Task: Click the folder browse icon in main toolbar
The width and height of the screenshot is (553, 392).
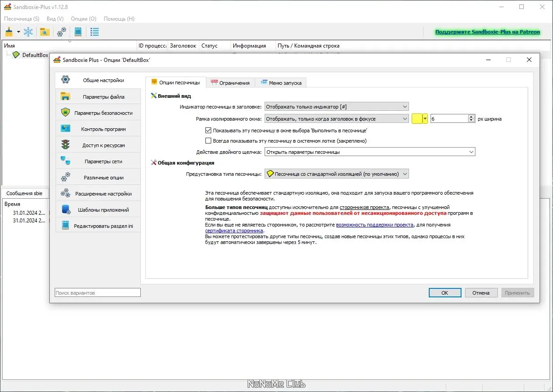Action: pos(44,32)
